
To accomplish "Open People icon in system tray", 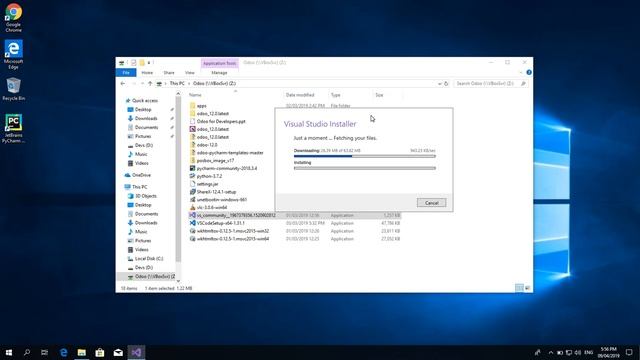I will tap(538, 352).
